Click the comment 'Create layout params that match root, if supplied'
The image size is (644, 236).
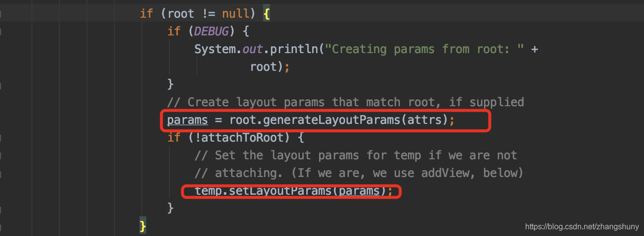346,102
